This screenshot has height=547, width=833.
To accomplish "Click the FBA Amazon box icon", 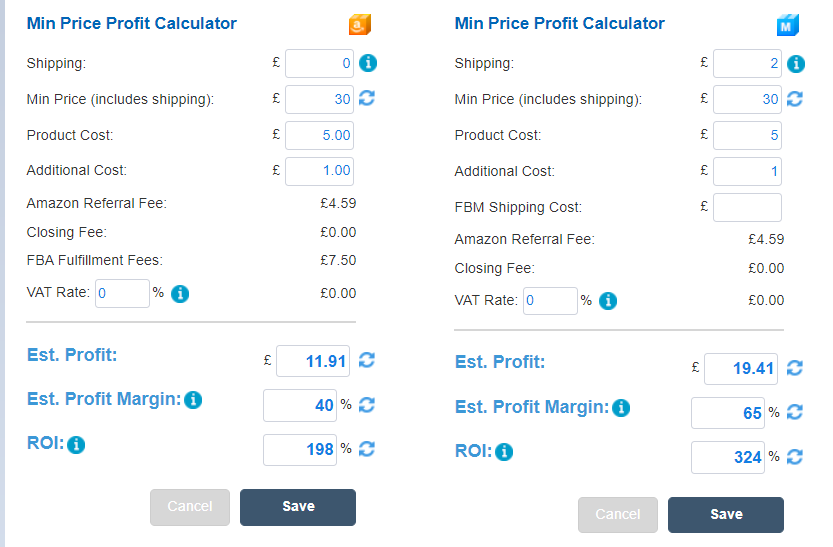I will click(359, 25).
